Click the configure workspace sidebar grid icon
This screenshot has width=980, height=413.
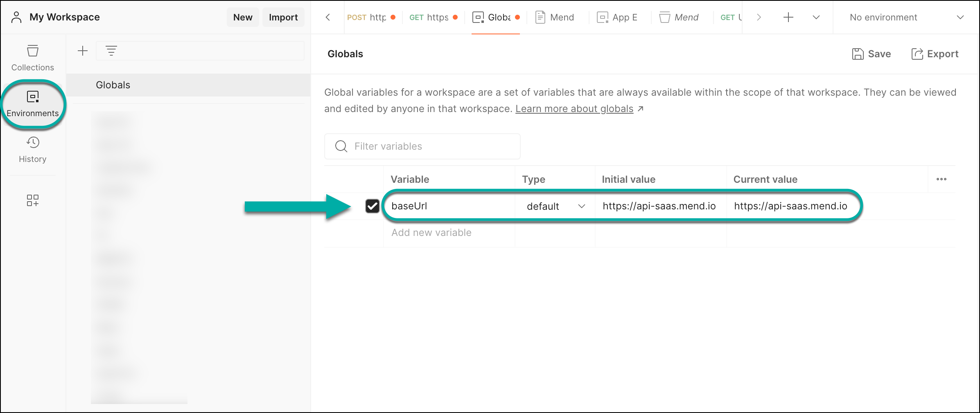[x=32, y=200]
